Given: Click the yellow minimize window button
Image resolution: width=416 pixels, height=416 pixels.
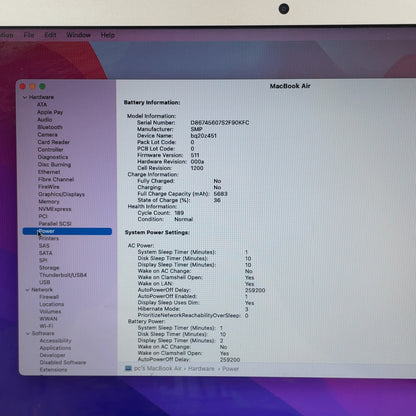Looking at the screenshot, I should [x=33, y=86].
